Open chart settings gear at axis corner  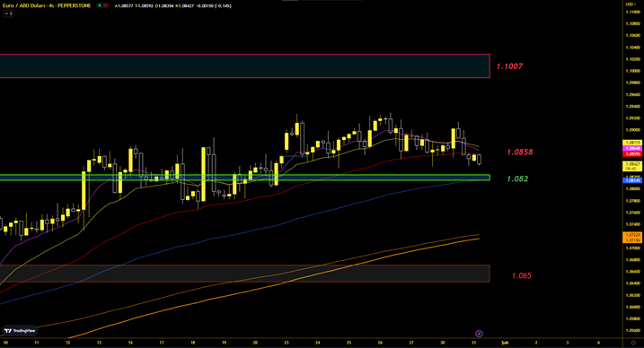(x=633, y=343)
